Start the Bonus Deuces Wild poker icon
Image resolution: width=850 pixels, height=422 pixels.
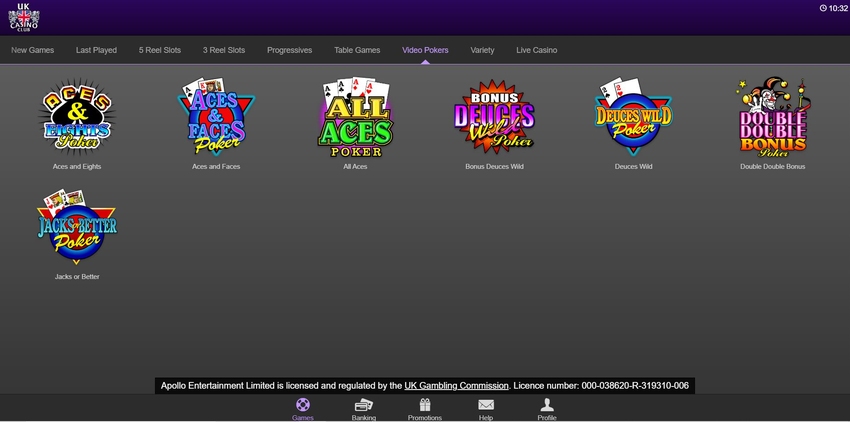click(x=494, y=118)
